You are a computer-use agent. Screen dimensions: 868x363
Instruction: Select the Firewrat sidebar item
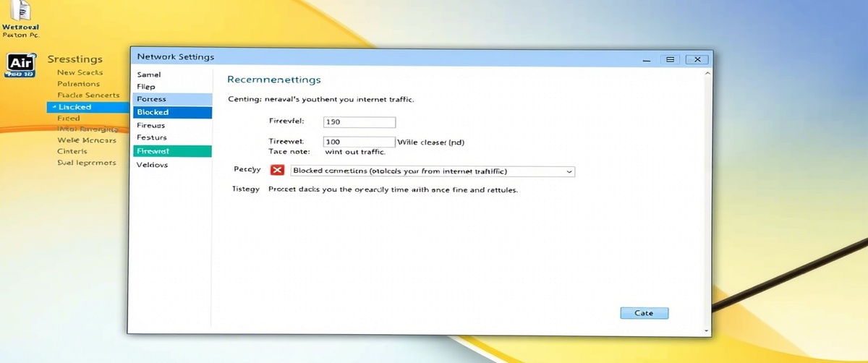173,151
